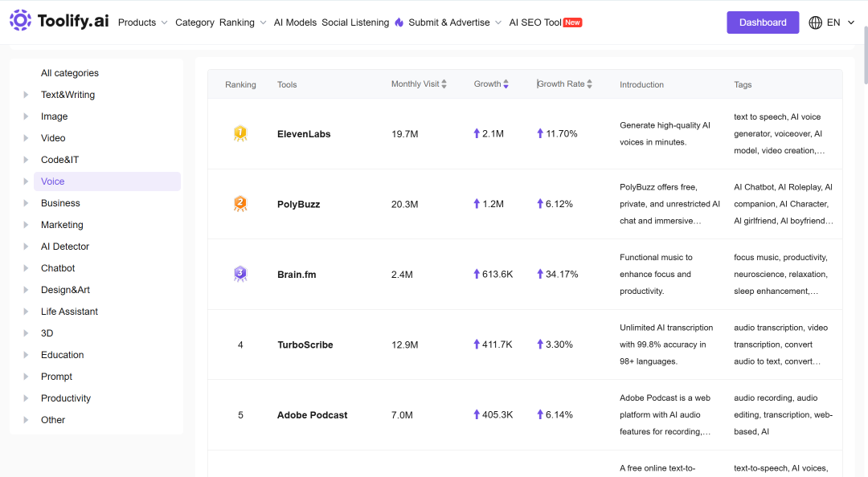Click the orange rank 2 medal icon
The height and width of the screenshot is (477, 868).
(x=240, y=204)
